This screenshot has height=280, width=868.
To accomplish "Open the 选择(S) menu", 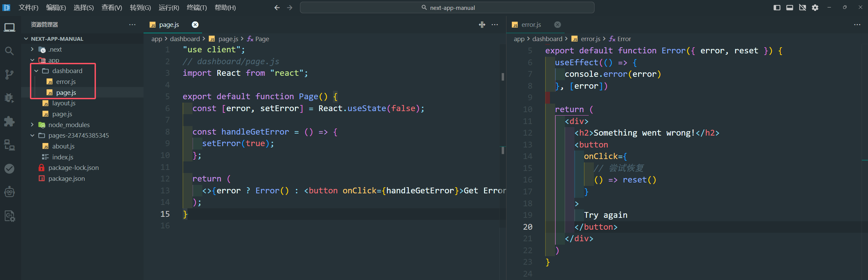I will (84, 7).
